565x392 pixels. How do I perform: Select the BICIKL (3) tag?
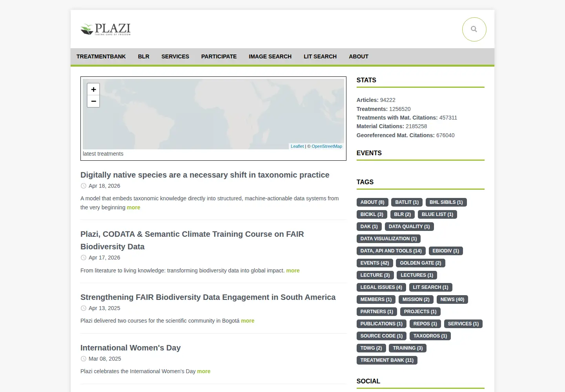click(372, 214)
